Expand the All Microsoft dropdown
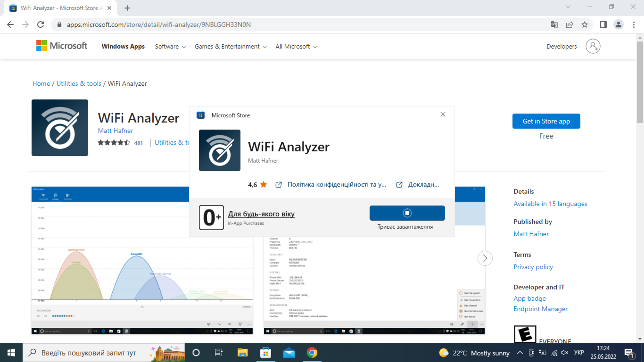Viewport: 644px width, 362px height. 296,47
